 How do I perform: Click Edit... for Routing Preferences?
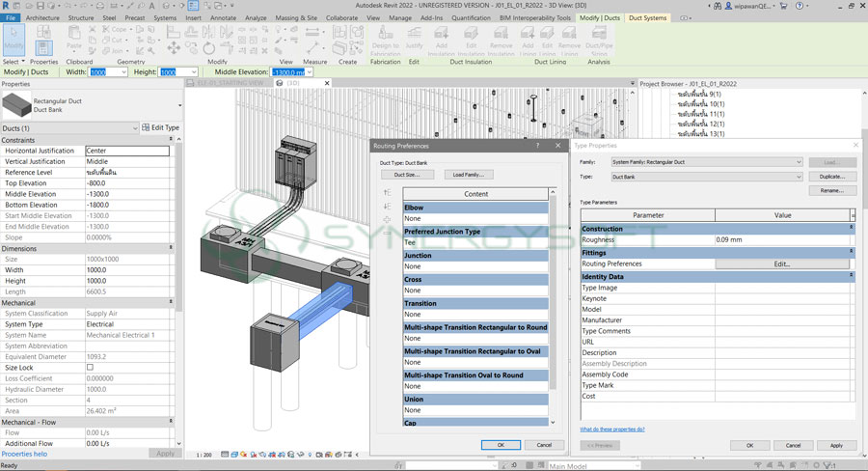pos(781,263)
